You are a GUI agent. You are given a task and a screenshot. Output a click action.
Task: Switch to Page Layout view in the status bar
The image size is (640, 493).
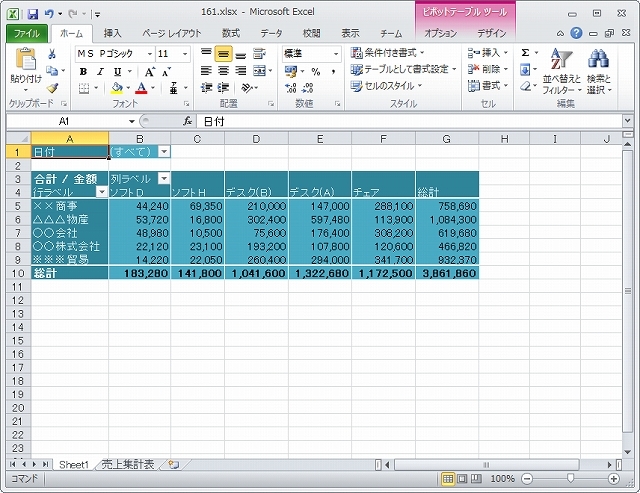pos(463,479)
